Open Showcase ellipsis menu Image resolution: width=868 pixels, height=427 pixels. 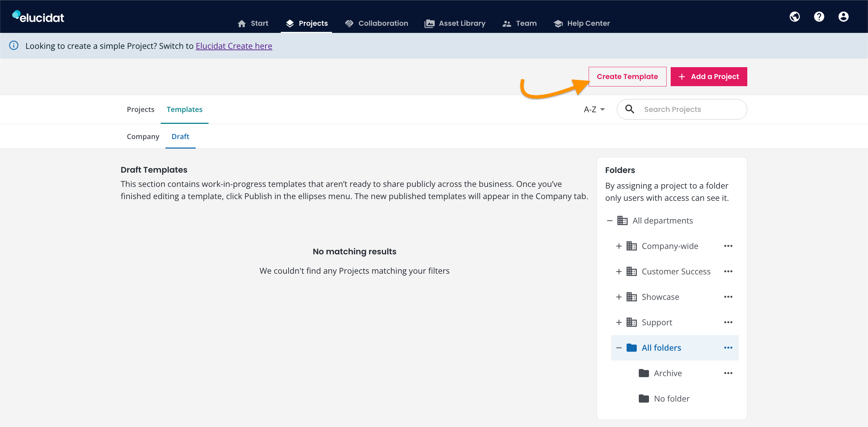pyautogui.click(x=728, y=297)
